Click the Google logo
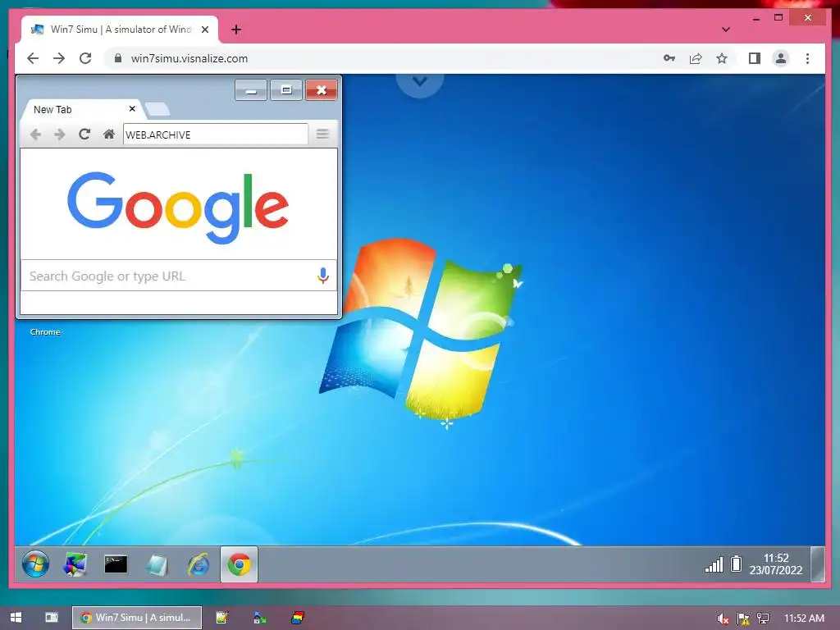Viewport: 840px width, 630px height. click(178, 207)
